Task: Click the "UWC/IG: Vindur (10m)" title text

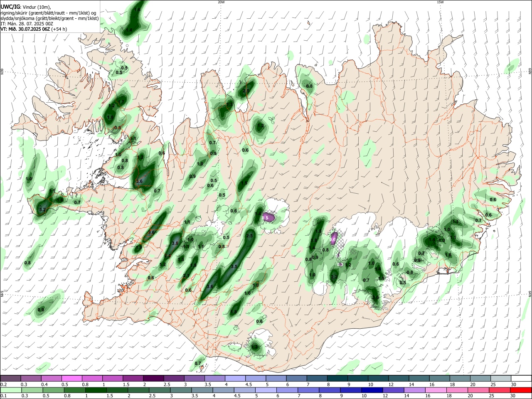Action: coord(25,7)
